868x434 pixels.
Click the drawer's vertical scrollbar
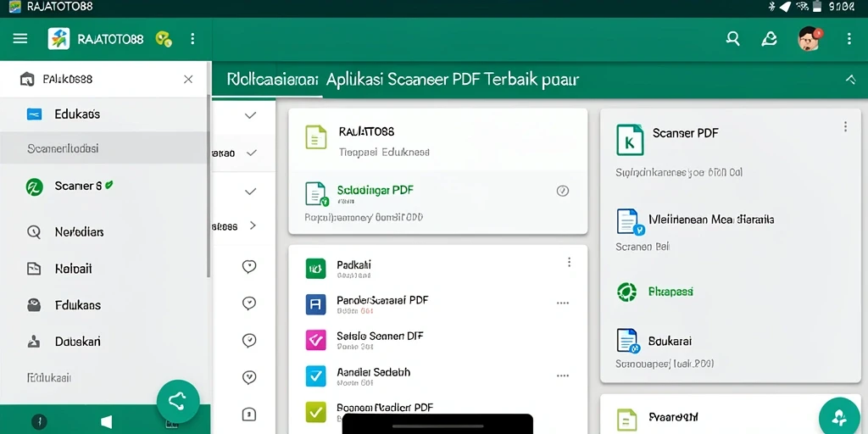coord(209,186)
